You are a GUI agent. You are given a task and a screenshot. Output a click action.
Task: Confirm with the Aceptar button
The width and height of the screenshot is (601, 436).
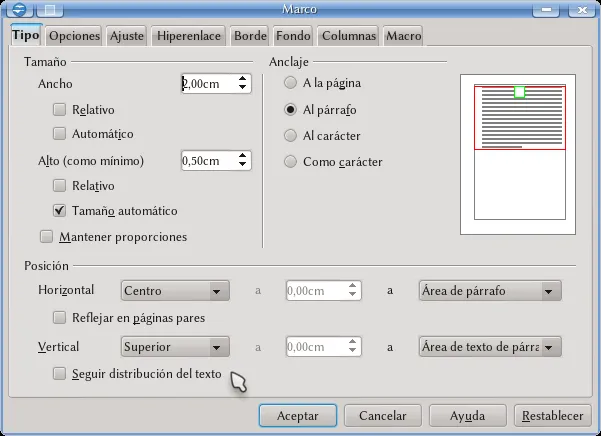(x=298, y=416)
